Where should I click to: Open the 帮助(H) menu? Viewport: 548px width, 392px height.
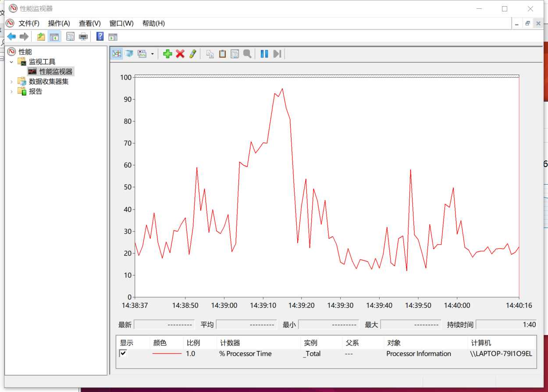tap(153, 23)
